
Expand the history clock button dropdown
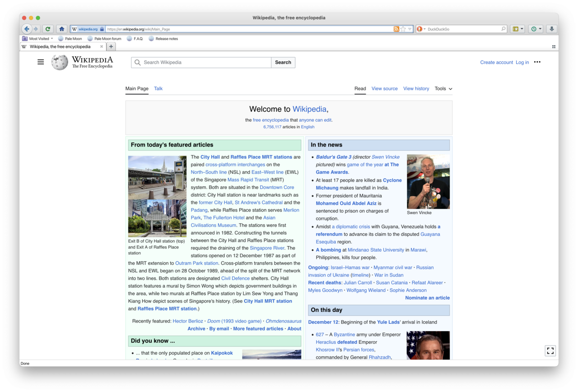[540, 29]
